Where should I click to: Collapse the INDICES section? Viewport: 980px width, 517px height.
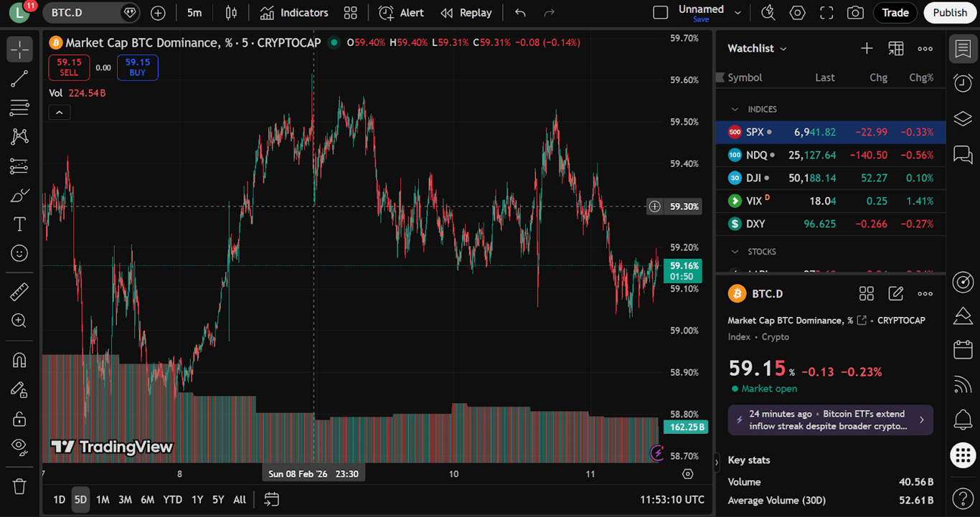tap(735, 109)
